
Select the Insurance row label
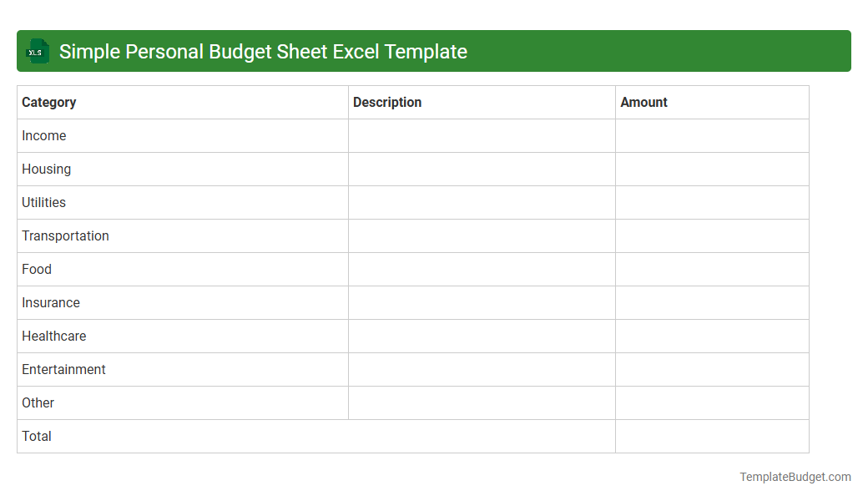pos(50,302)
